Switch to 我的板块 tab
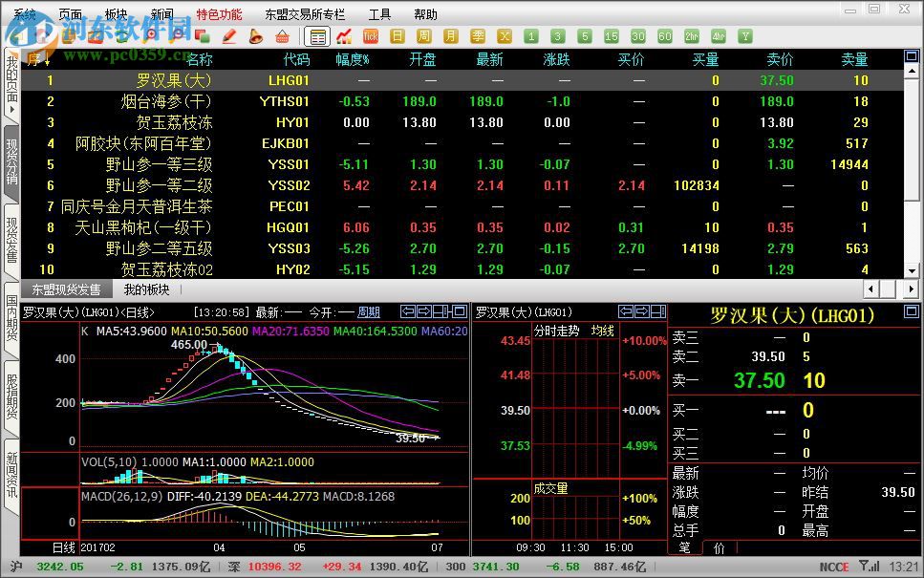The width and height of the screenshot is (924, 578). [x=146, y=289]
